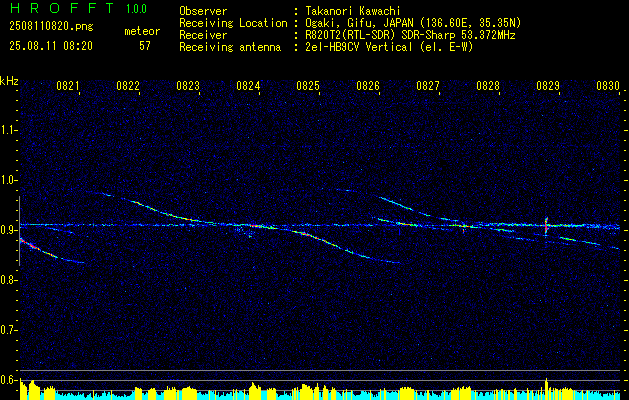The height and width of the screenshot is (400, 629).
Task: Click the 1.1 kHz axis label
Action: (8, 130)
